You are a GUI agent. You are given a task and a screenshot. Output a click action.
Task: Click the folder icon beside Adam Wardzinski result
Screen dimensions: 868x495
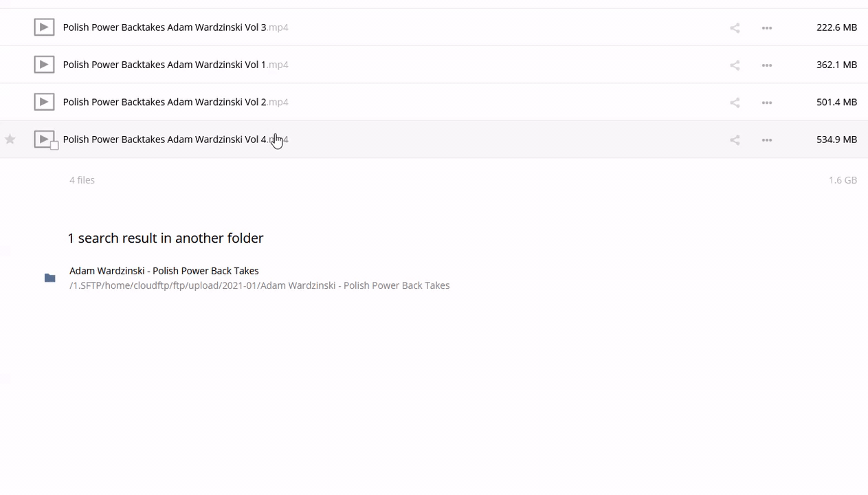click(x=49, y=278)
